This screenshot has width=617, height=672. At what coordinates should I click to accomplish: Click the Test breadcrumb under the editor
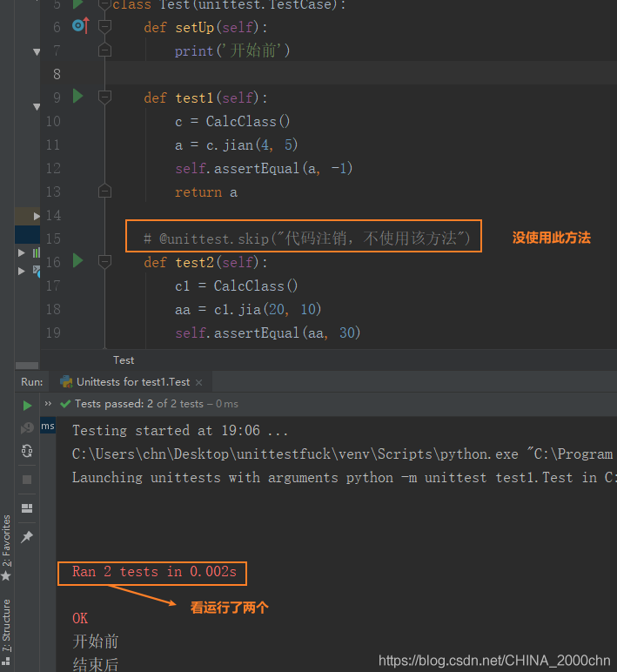point(124,360)
